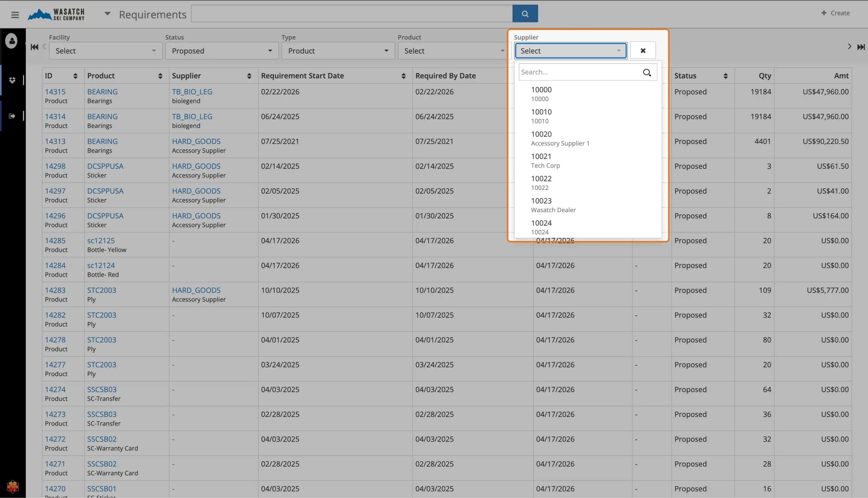Jump to last filters icon
The width and height of the screenshot is (868, 498).
(861, 47)
